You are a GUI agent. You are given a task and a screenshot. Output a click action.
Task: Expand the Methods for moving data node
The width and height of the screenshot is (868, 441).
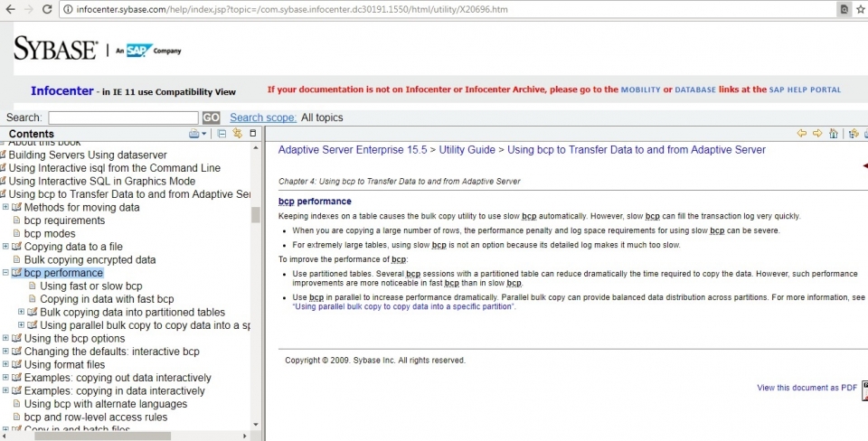pyautogui.click(x=5, y=207)
